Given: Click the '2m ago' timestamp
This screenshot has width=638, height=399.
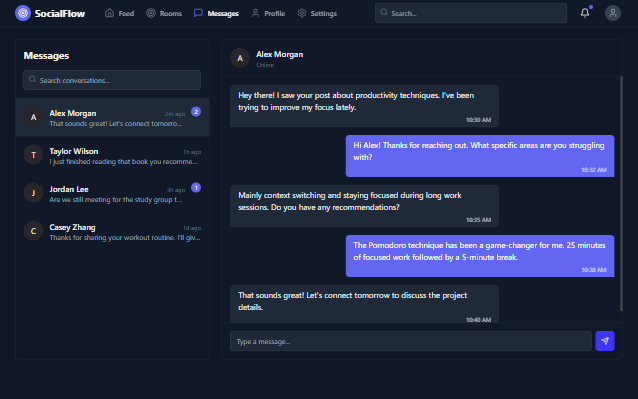Looking at the screenshot, I should pyautogui.click(x=175, y=114).
